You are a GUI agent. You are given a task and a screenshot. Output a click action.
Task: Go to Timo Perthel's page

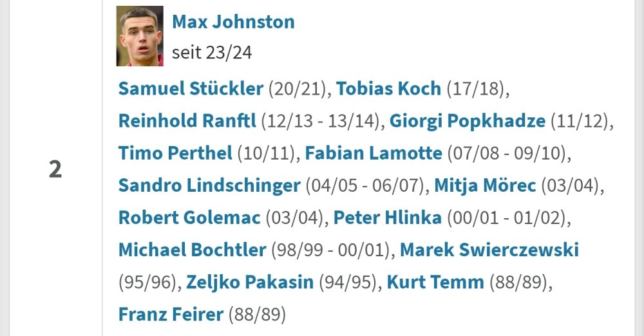pyautogui.click(x=175, y=153)
